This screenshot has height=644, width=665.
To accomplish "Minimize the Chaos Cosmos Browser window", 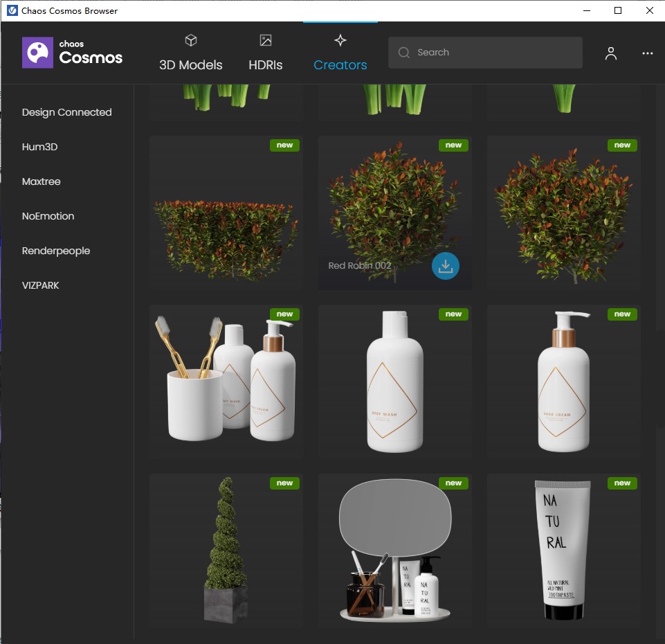I will [x=587, y=10].
